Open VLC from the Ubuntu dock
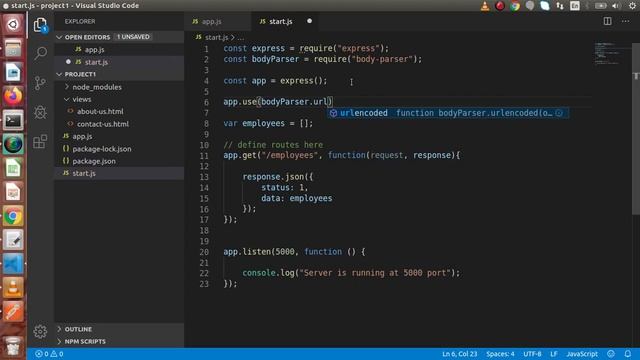The width and height of the screenshot is (640, 360). (x=13, y=288)
